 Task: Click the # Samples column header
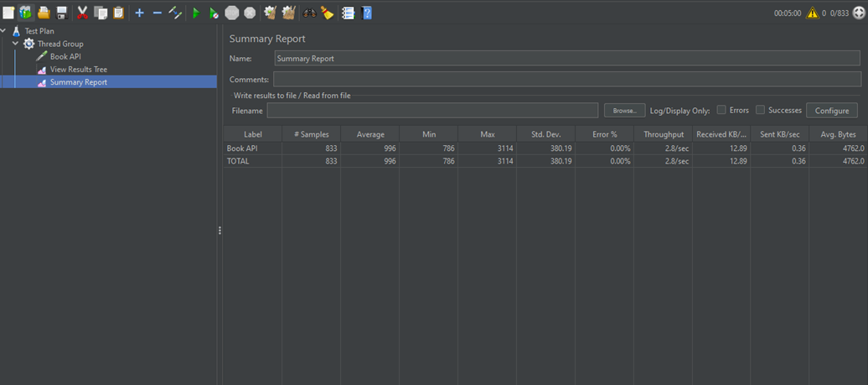(311, 134)
